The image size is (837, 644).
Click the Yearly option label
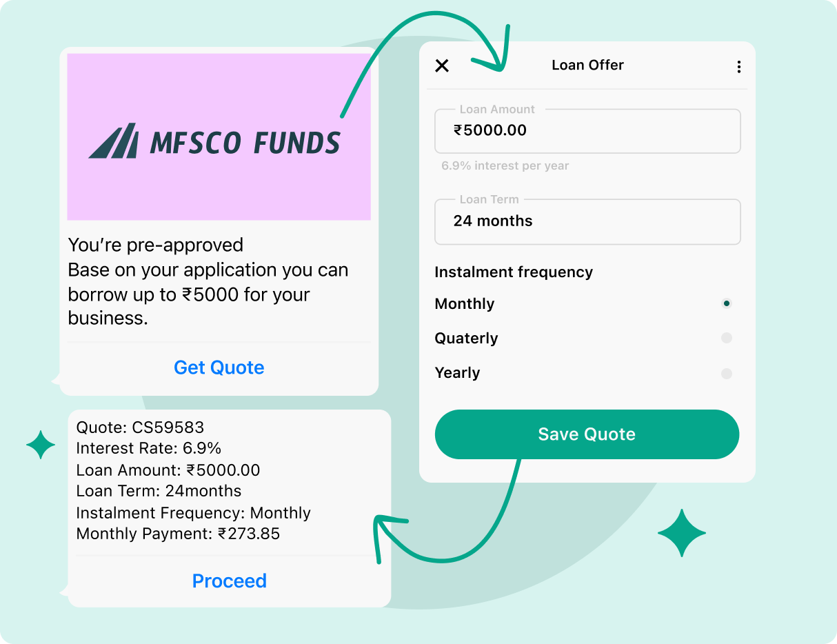click(x=457, y=373)
